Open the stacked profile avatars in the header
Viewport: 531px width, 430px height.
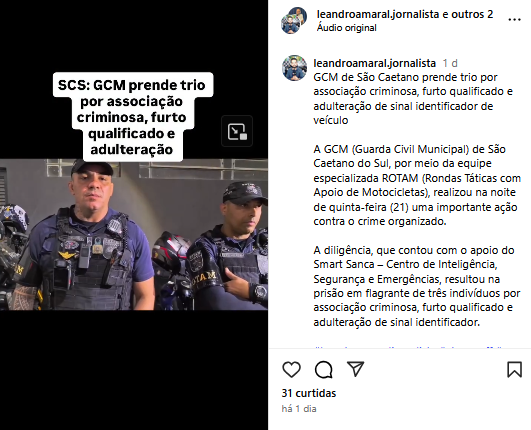pos(293,20)
